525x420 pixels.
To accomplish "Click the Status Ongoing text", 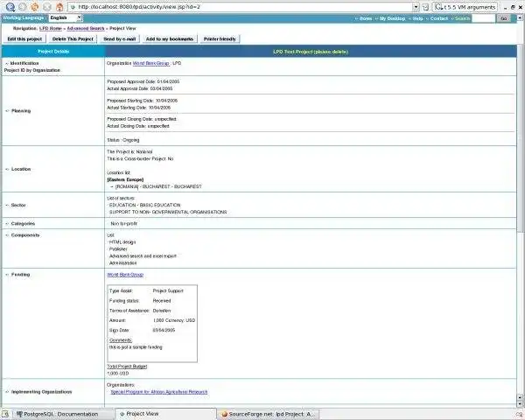I will 123,140.
